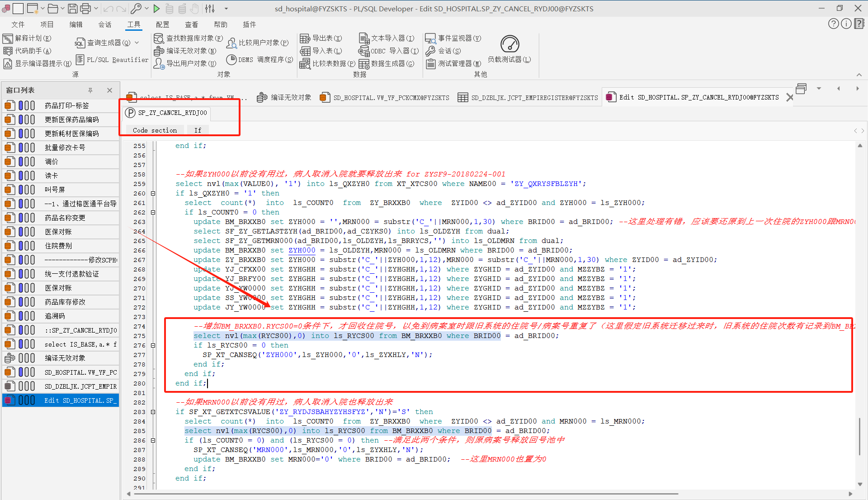Collapse the code fold at line 276

tap(153, 346)
